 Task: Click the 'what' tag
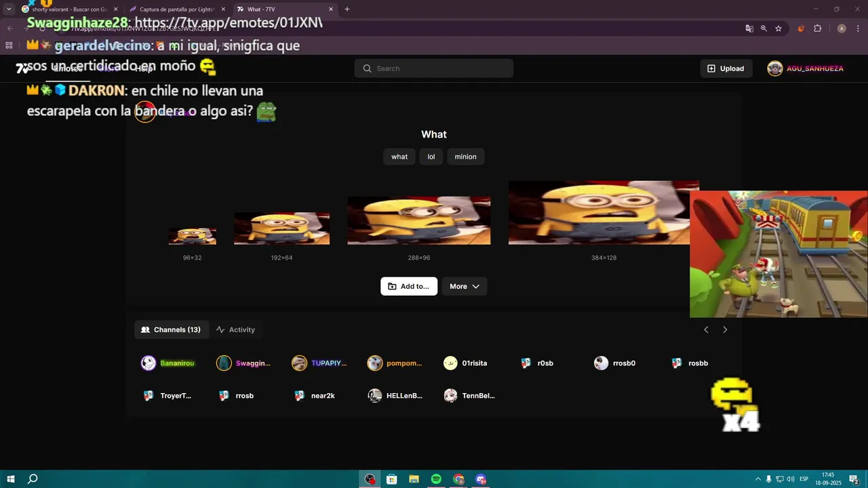[399, 157]
